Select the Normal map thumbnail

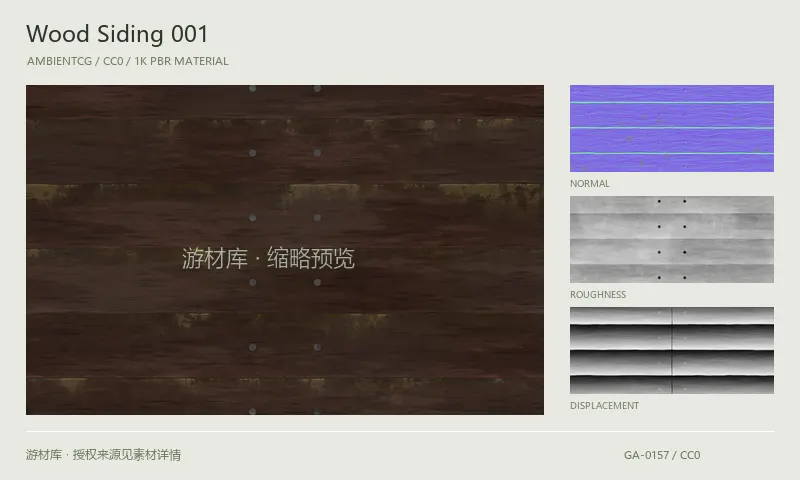point(671,128)
